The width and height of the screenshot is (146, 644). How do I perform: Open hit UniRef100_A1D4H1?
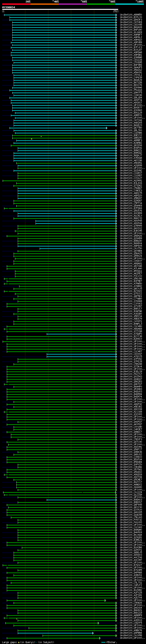point(131,181)
